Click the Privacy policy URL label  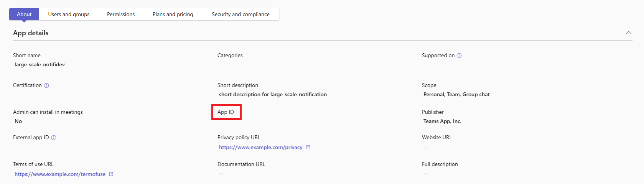[239, 137]
